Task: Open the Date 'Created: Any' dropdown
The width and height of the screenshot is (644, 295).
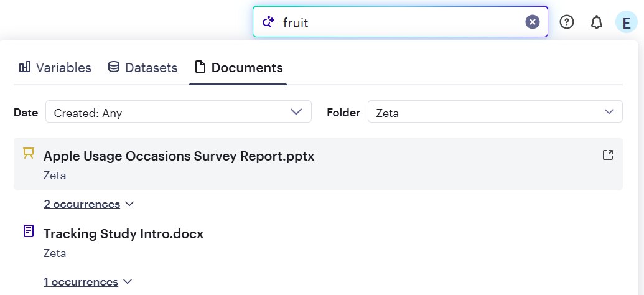Action: pos(178,112)
